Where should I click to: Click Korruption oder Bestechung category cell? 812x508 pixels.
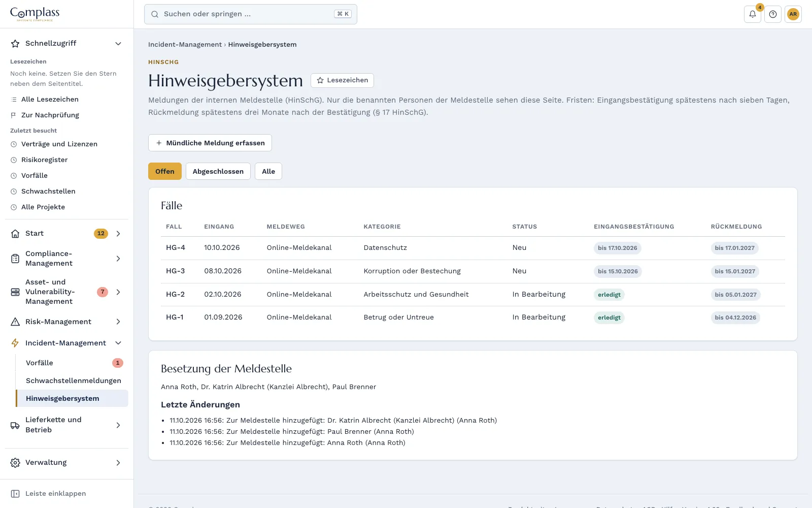coord(412,271)
